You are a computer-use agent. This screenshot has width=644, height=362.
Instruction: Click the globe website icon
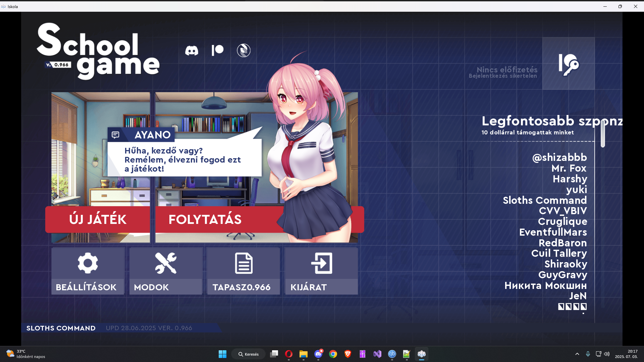[x=244, y=51]
